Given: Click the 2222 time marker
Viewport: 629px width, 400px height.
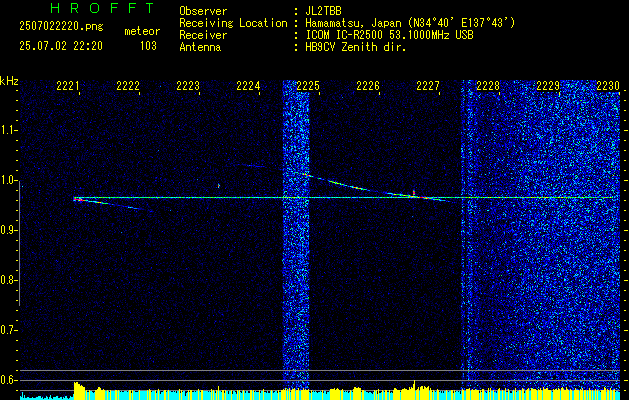Looking at the screenshot, I should tap(128, 86).
